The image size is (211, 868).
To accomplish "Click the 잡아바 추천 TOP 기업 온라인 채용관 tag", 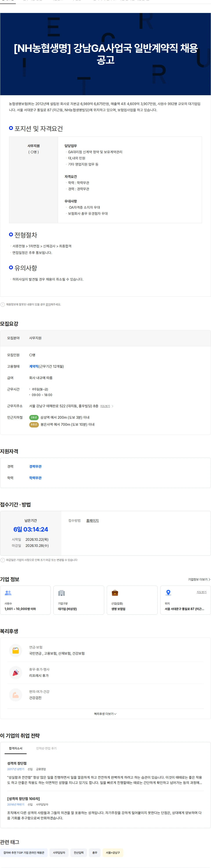I will coord(24,853).
